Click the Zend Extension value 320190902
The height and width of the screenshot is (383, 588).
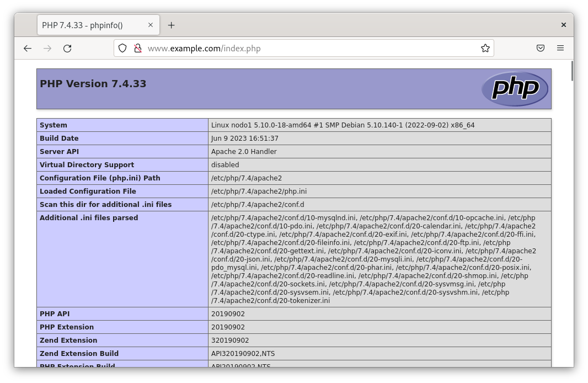click(230, 341)
